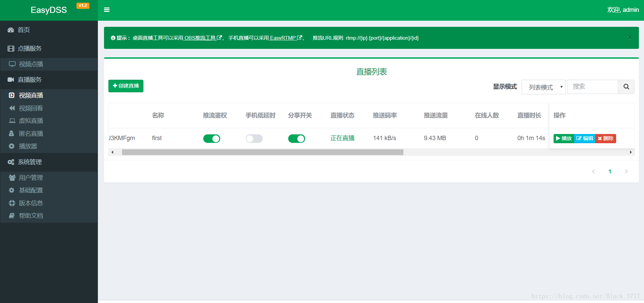Image resolution: width=644 pixels, height=303 pixels.
Task: Click the 删除 button for first
Action: point(606,138)
